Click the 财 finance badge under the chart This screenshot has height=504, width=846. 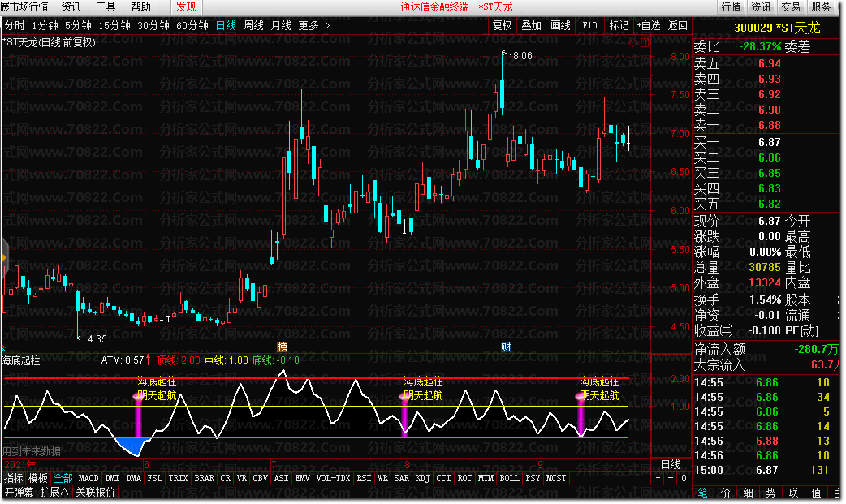click(506, 347)
